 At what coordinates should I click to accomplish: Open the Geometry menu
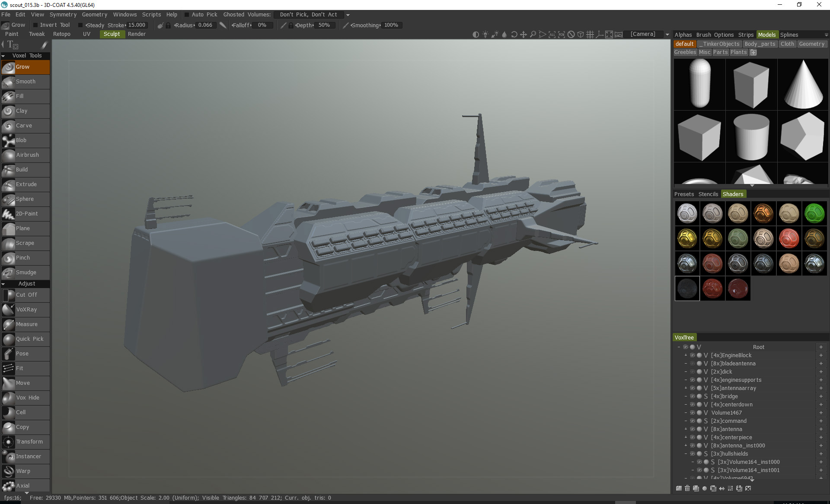tap(94, 15)
